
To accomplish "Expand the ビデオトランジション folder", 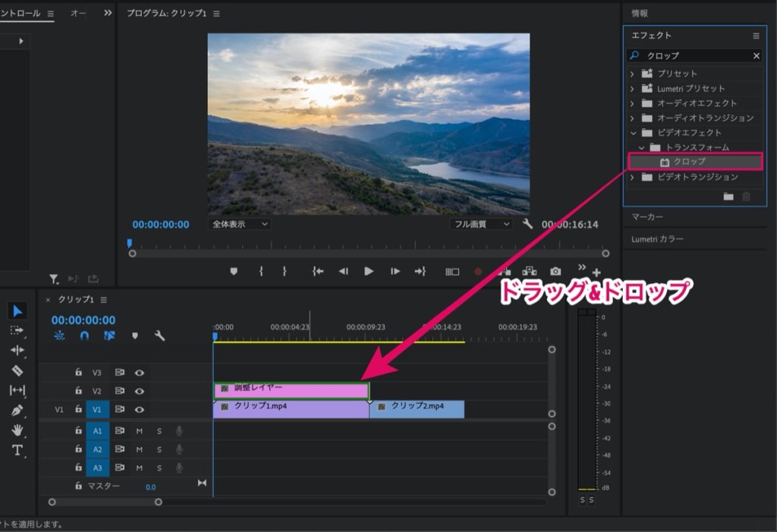I will (632, 177).
